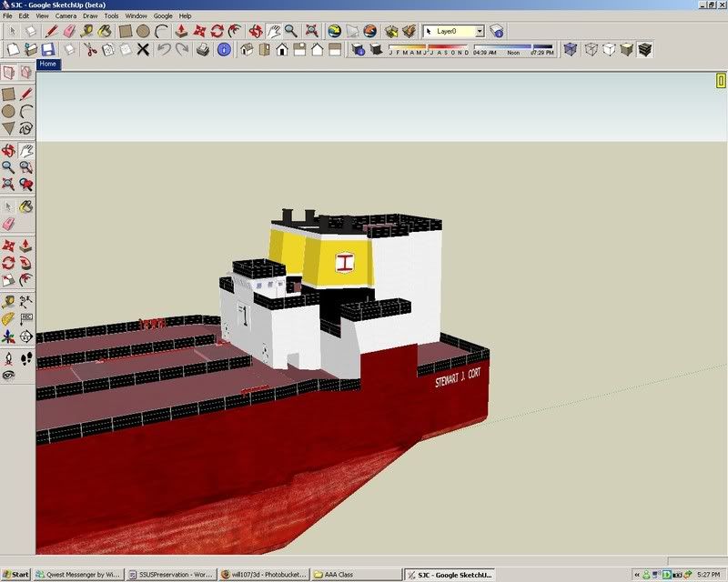Toggle Display Section Planes icon in left palette

(x=8, y=73)
